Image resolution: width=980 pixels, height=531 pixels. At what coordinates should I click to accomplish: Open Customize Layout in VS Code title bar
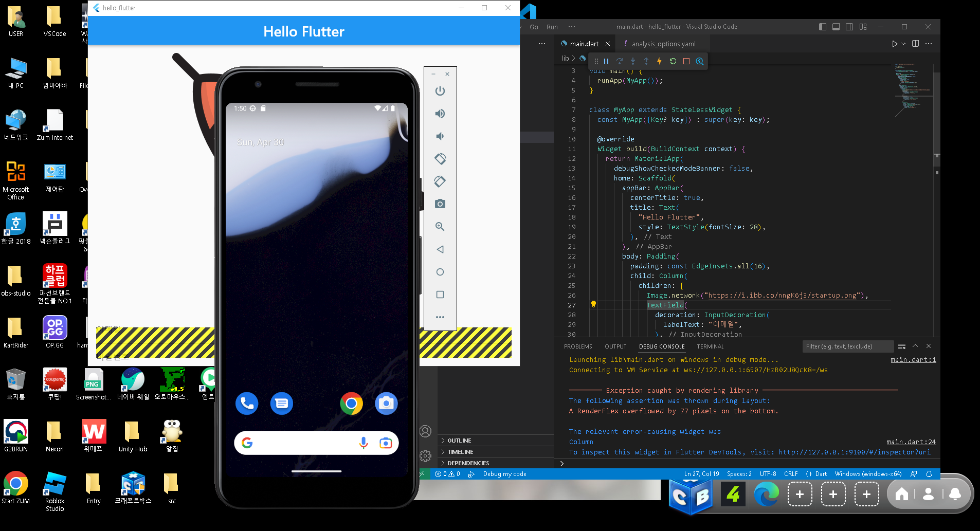[863, 27]
